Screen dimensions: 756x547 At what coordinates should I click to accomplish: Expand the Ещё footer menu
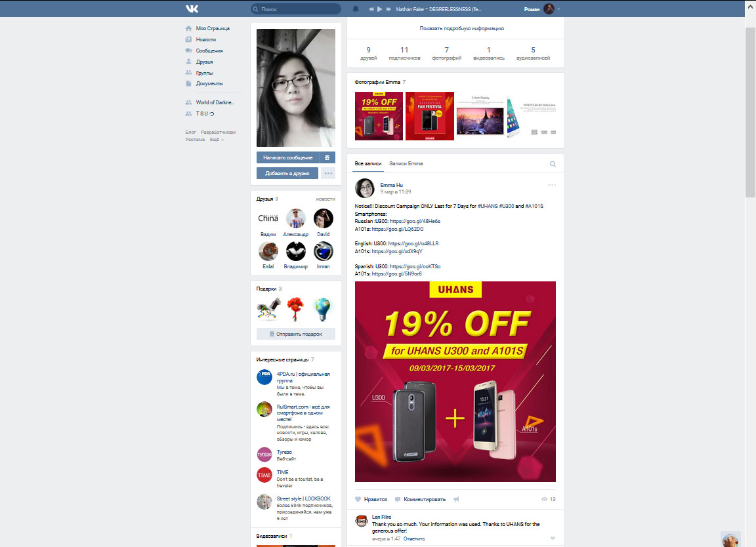(x=217, y=139)
